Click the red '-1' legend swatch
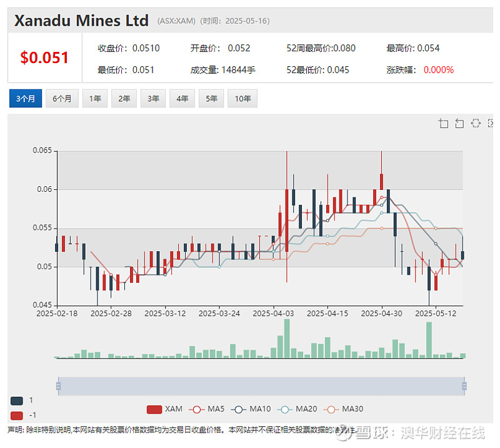500x448 pixels. (17, 416)
